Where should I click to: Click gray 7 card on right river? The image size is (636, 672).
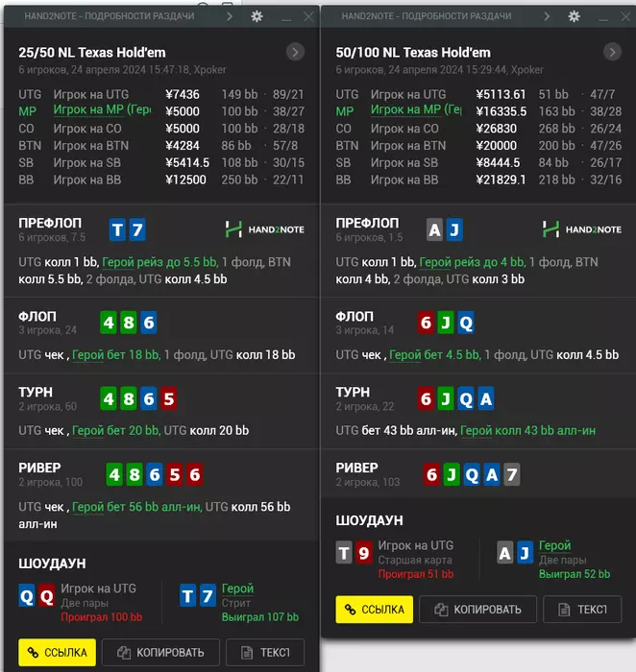click(512, 474)
